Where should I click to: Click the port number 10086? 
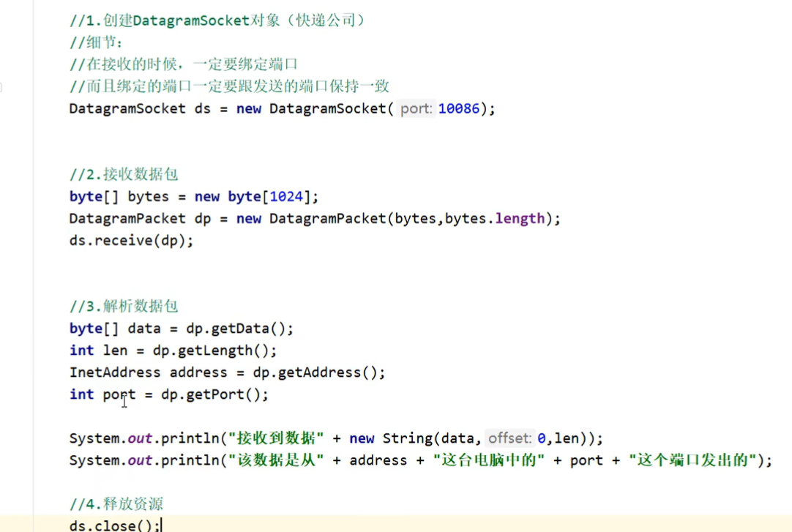[x=459, y=108]
